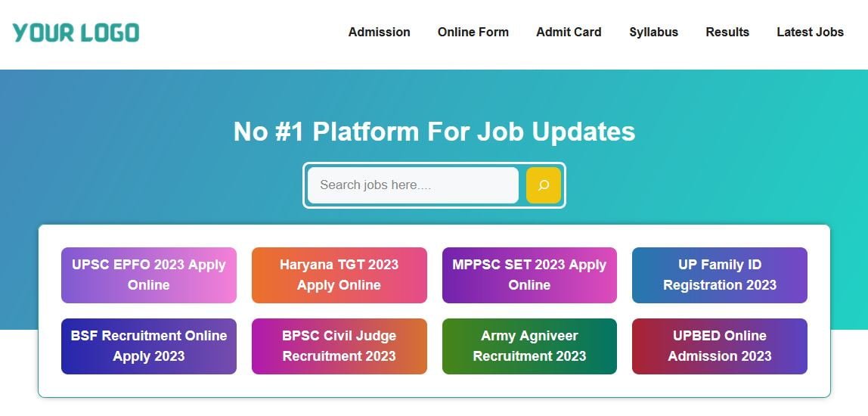Select Admit Card in the navigation bar
868x416 pixels.
[x=569, y=32]
